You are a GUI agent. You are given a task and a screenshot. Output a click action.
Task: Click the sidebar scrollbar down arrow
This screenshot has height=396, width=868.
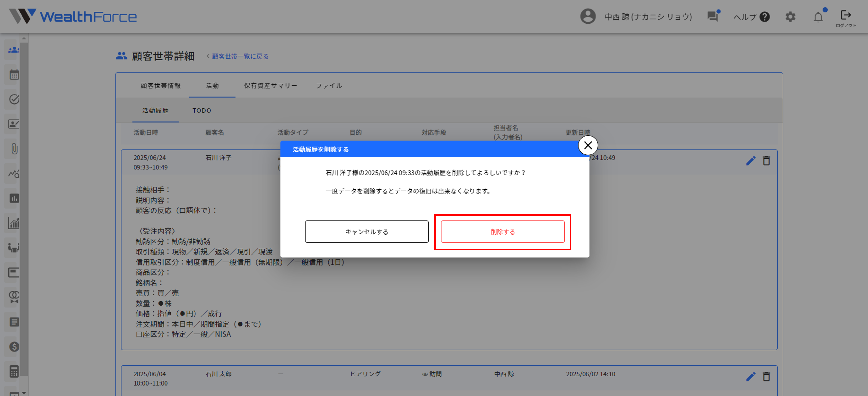[24, 393]
